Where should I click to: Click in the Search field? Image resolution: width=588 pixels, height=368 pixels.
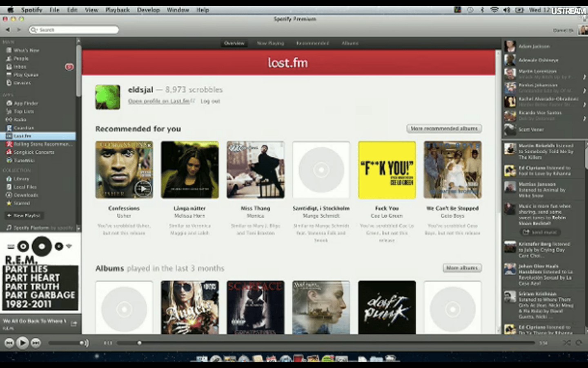[x=73, y=30]
